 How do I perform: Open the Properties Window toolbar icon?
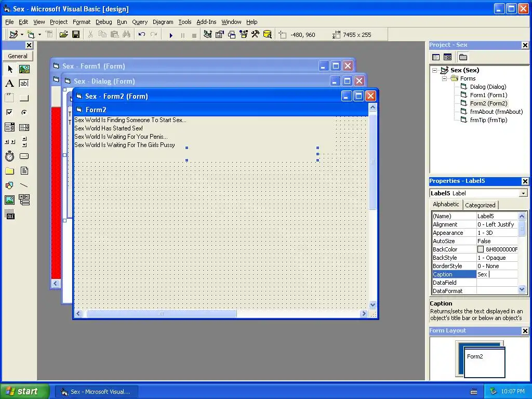220,34
